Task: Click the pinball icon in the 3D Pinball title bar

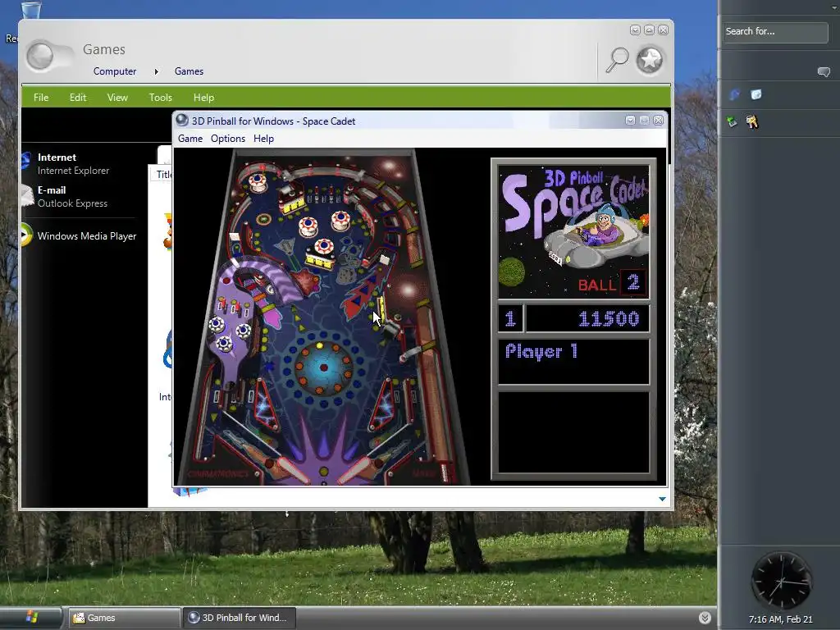Action: [182, 121]
